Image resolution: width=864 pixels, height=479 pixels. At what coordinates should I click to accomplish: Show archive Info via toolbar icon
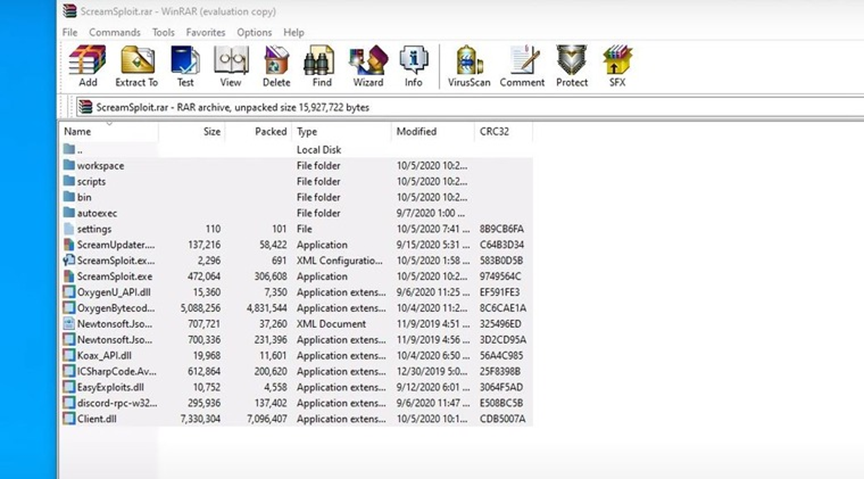413,66
